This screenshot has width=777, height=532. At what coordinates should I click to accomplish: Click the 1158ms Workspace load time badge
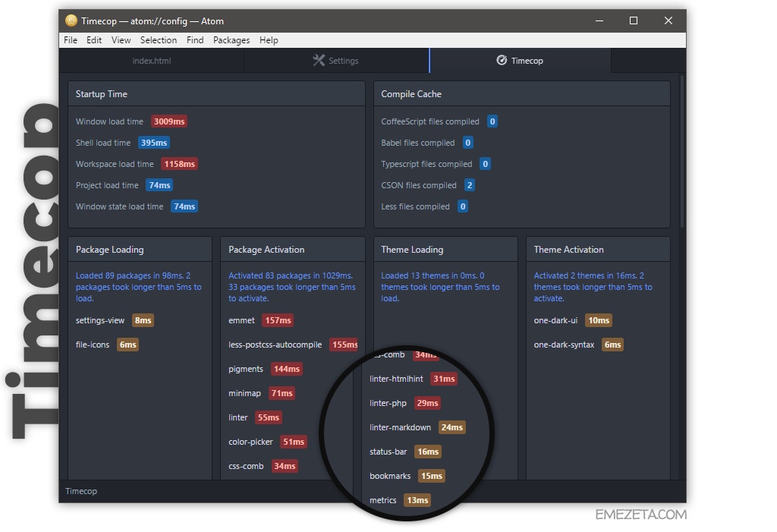179,164
